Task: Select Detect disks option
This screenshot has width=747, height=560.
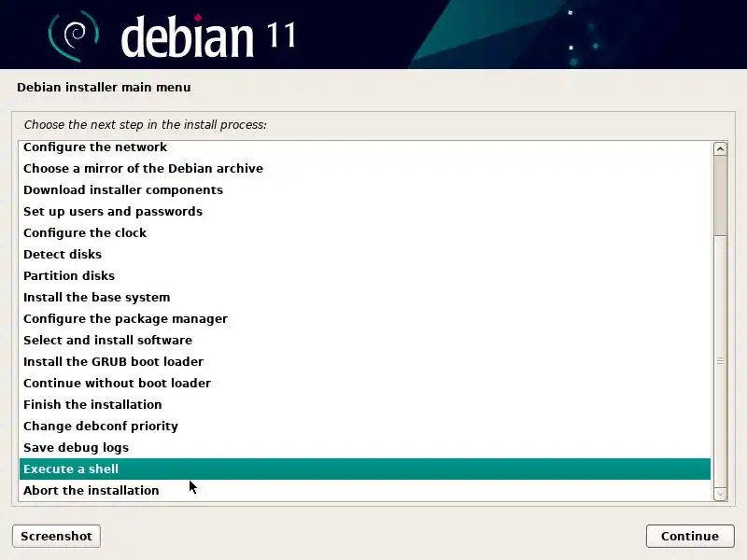Action: coord(364,254)
